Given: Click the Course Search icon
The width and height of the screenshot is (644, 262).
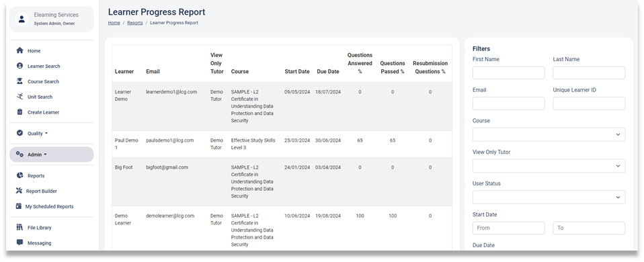Looking at the screenshot, I should point(19,81).
